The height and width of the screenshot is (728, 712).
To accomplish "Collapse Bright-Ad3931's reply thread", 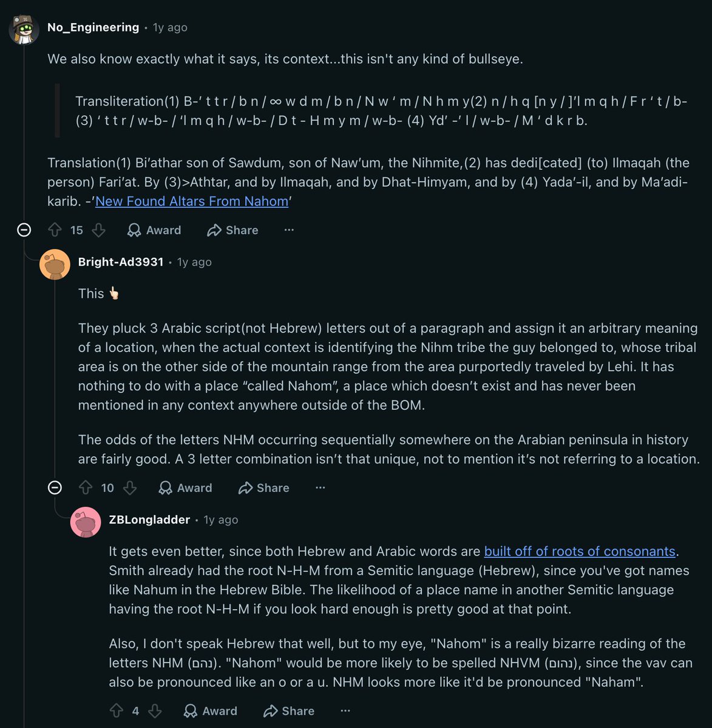I will 55,488.
